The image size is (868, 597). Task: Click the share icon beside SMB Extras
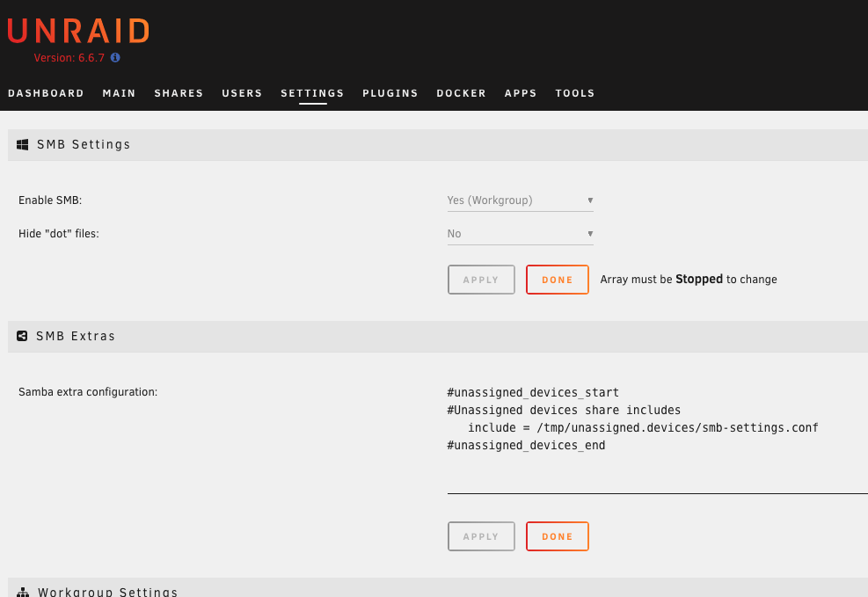point(22,336)
